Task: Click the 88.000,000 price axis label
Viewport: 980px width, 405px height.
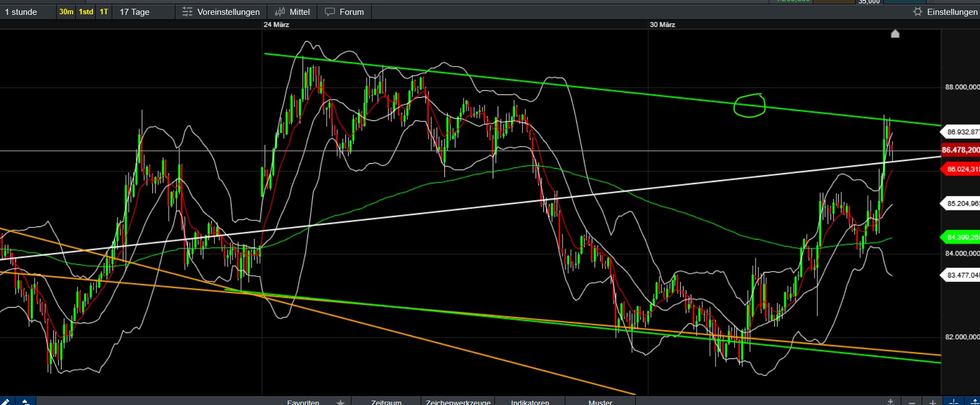Action: coord(962,87)
